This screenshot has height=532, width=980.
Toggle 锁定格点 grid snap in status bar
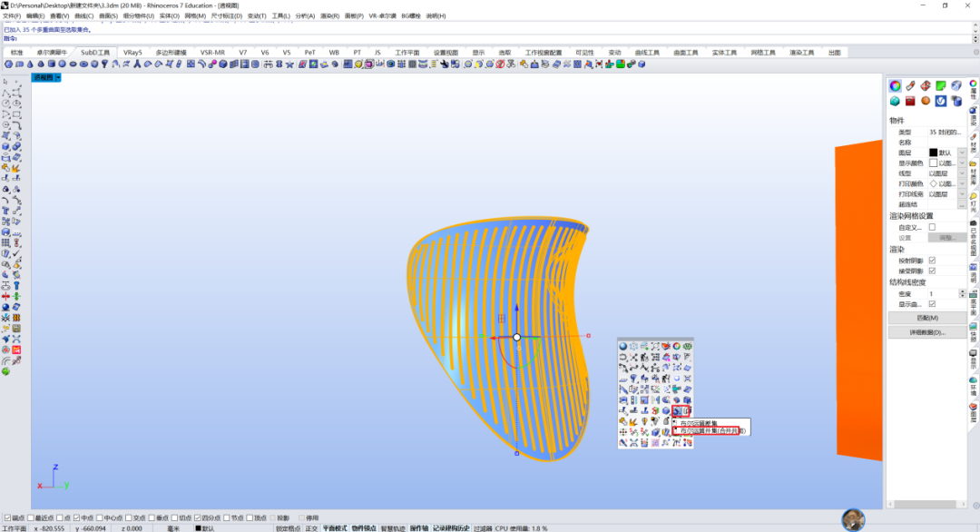(x=289, y=528)
